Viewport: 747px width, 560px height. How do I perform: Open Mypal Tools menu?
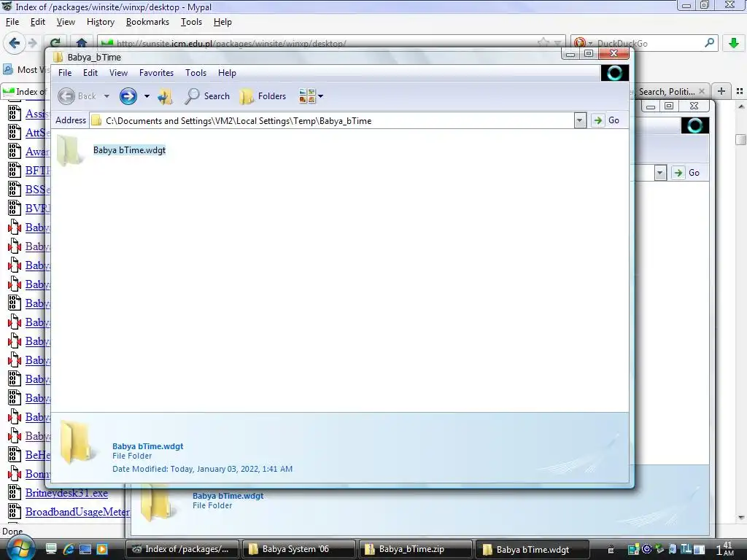(191, 22)
